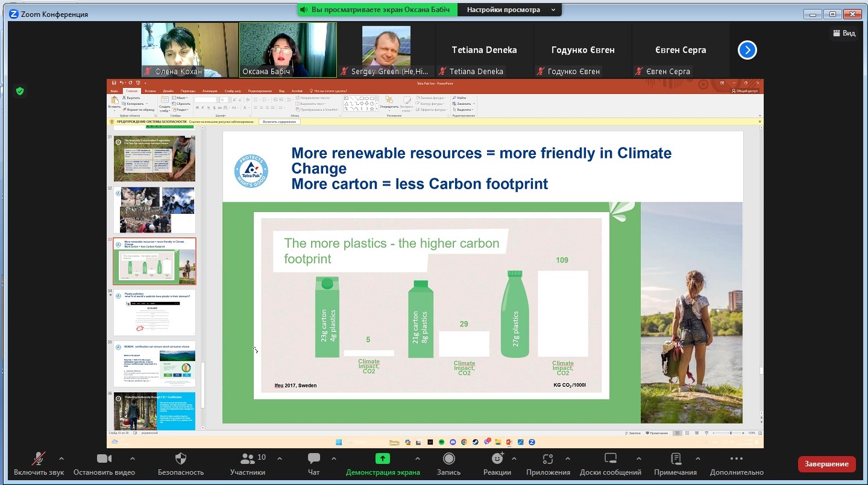The width and height of the screenshot is (868, 485).
Task: Click the Демонстрация экрана share icon
Action: tap(382, 459)
